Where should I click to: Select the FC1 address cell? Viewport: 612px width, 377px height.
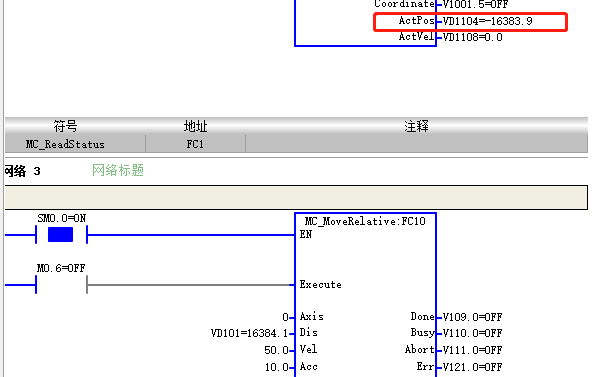coord(195,144)
